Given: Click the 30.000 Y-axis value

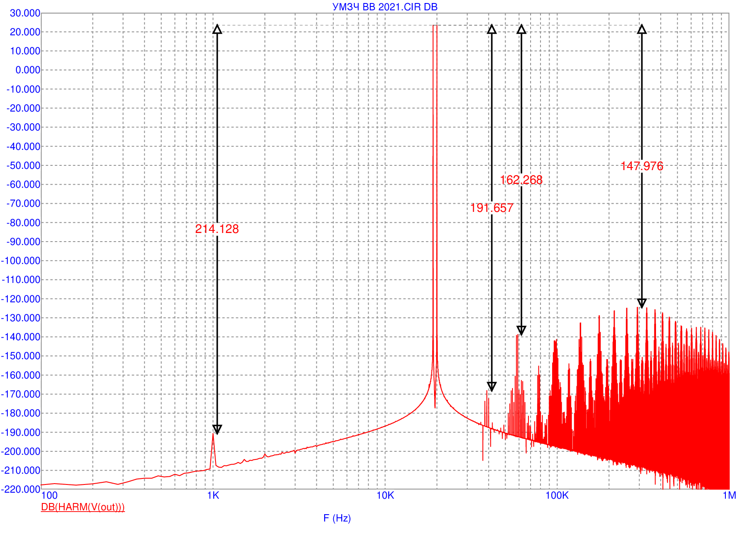Looking at the screenshot, I should point(25,13).
